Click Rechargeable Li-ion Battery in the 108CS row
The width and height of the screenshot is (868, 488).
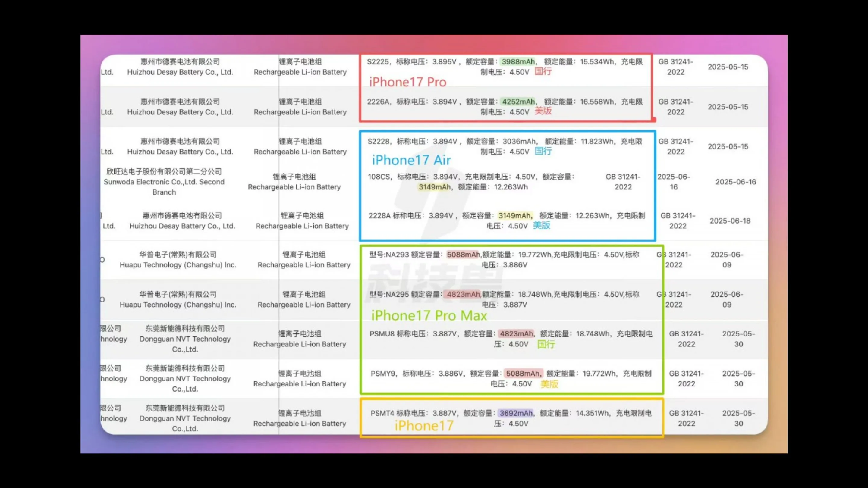point(294,187)
